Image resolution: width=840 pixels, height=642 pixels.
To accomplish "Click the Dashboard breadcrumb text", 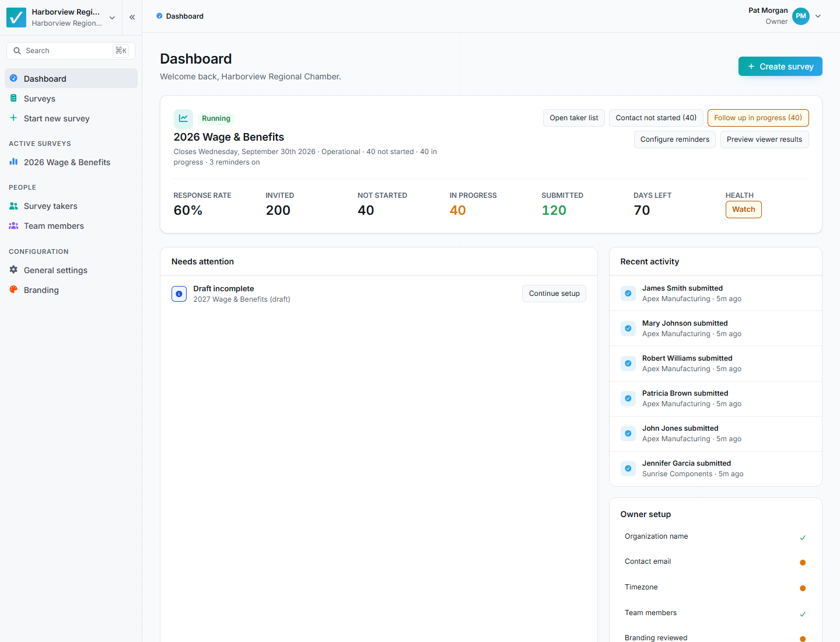I will point(185,16).
